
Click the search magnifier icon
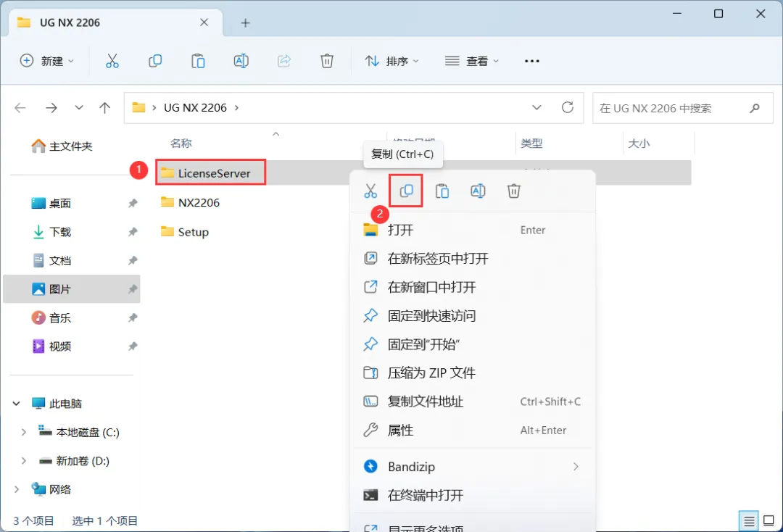[x=755, y=108]
